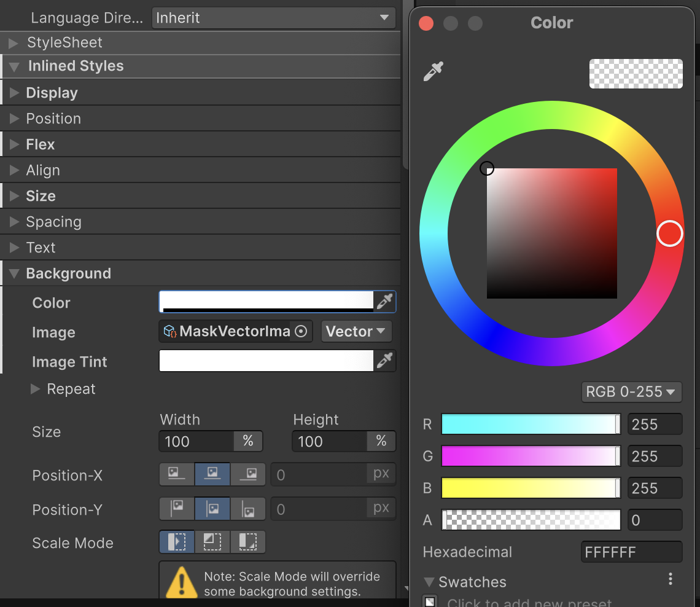This screenshot has width=700, height=607.
Task: Click the Hexadecimal FFFFFF field
Action: [632, 552]
